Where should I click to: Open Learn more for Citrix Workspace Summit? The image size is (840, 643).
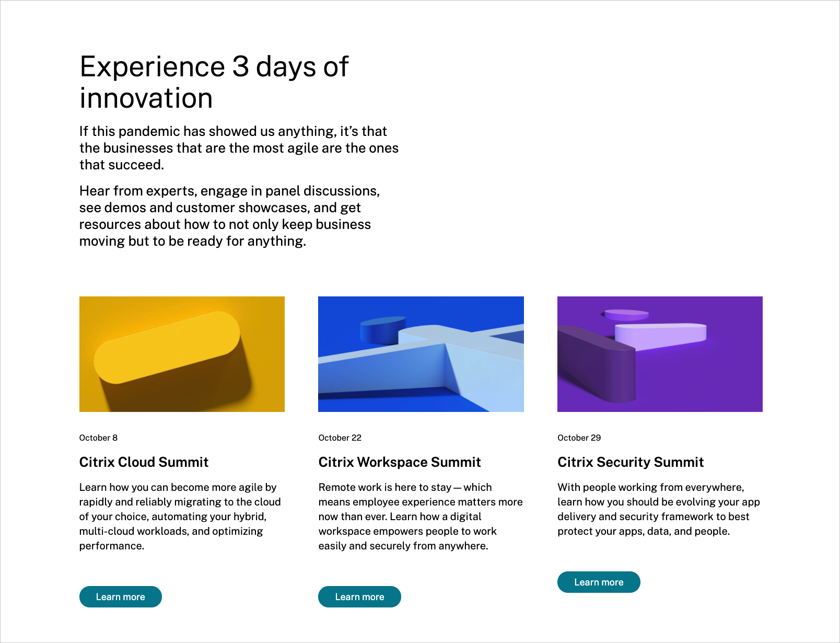(359, 596)
